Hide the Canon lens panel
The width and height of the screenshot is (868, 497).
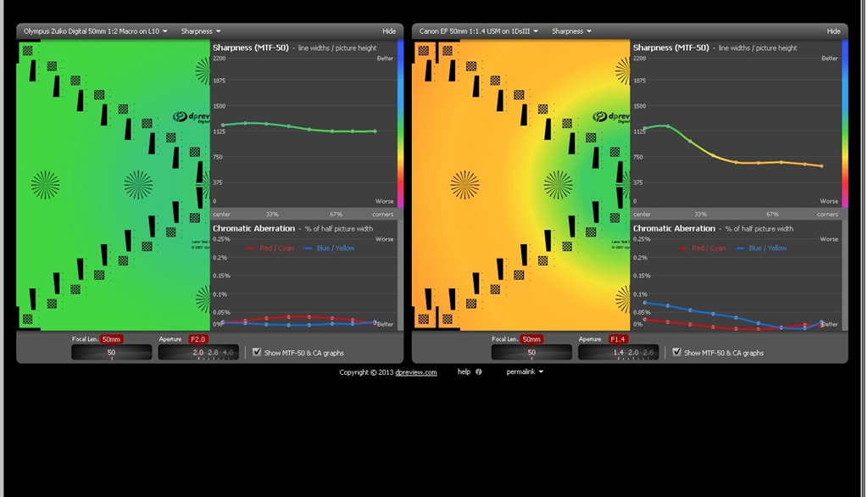[x=834, y=31]
